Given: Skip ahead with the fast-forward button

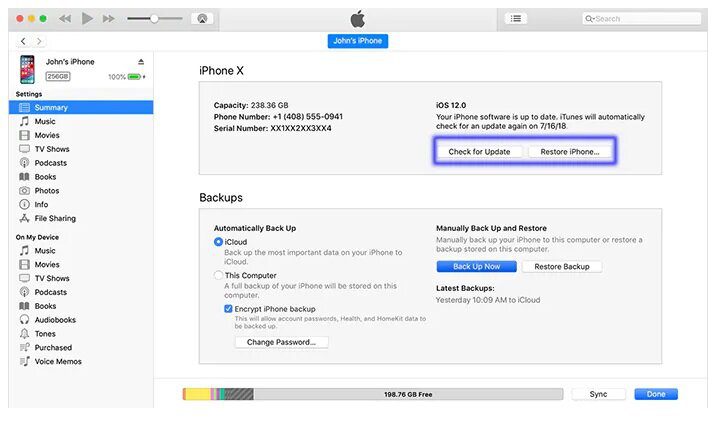Looking at the screenshot, I should pos(109,19).
